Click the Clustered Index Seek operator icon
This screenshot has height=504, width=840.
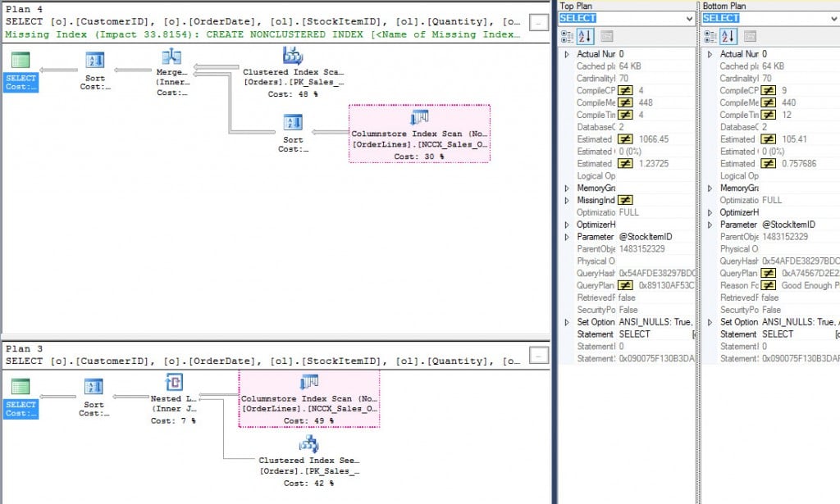(308, 444)
